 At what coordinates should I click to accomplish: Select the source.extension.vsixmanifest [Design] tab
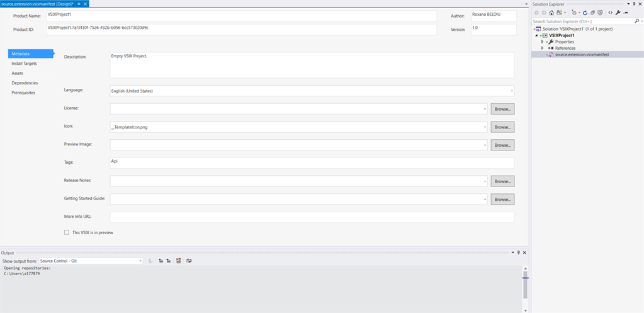37,3
